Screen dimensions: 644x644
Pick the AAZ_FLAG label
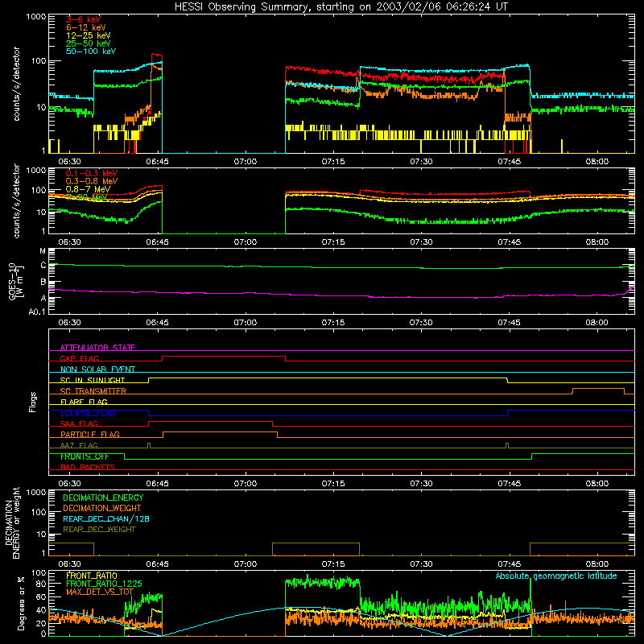tap(79, 445)
